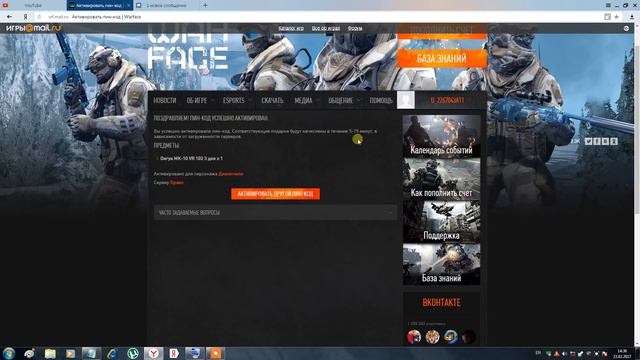This screenshot has height=360, width=640.
Task: Click round icon at right of mail.ru bar
Action: coord(626,28)
